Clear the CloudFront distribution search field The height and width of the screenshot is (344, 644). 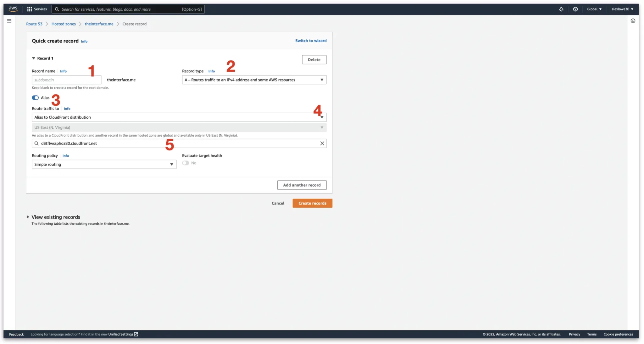322,143
